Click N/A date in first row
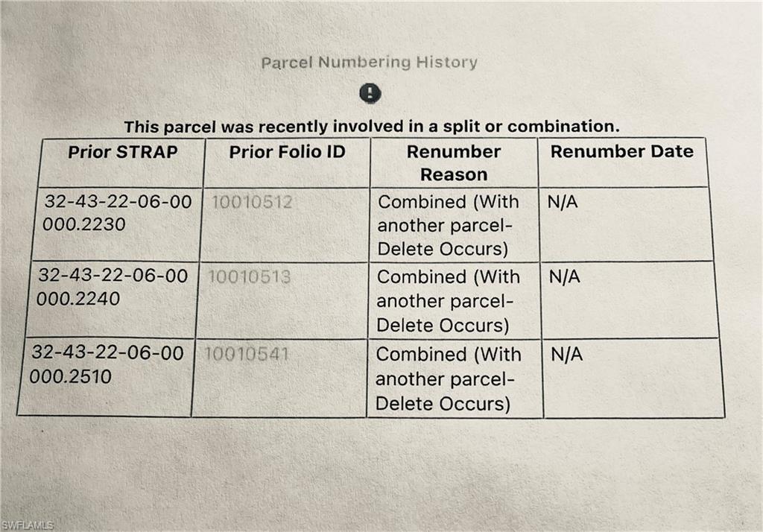763x532 pixels. [x=563, y=203]
